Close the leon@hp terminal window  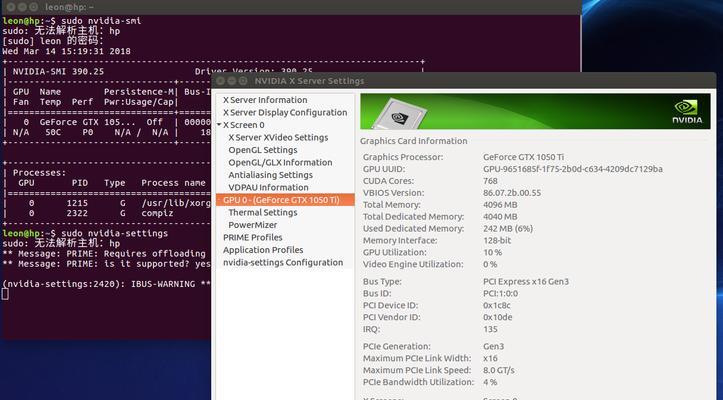coord(11,7)
